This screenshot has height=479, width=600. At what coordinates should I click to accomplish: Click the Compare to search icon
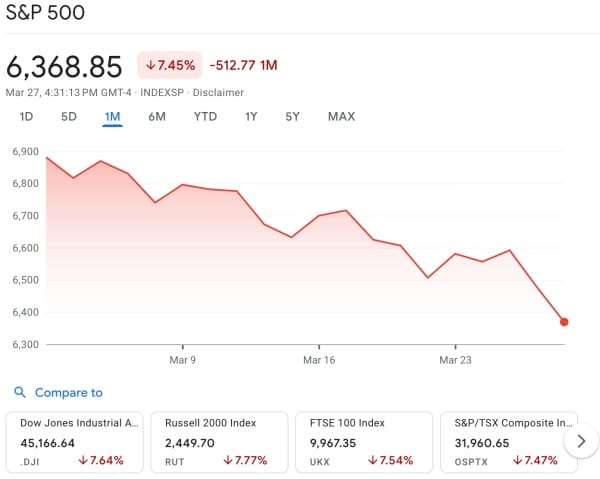click(x=20, y=393)
